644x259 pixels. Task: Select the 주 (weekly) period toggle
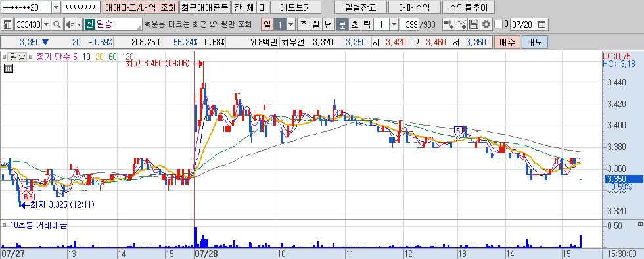(304, 25)
